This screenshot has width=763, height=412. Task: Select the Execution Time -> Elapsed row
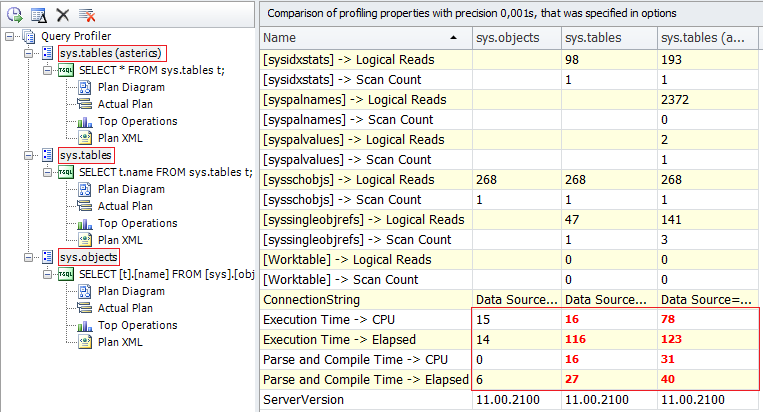pos(364,339)
